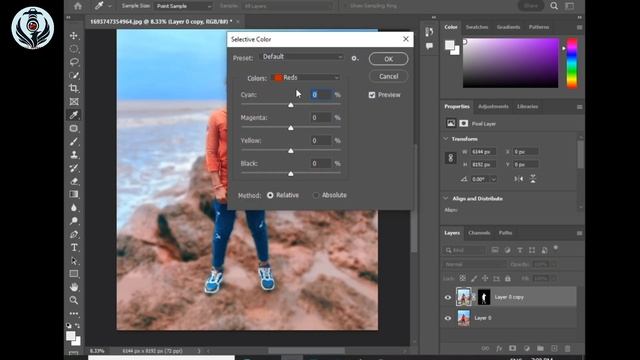Switch to the Swatches tab
This screenshot has width=640, height=360.
[477, 27]
